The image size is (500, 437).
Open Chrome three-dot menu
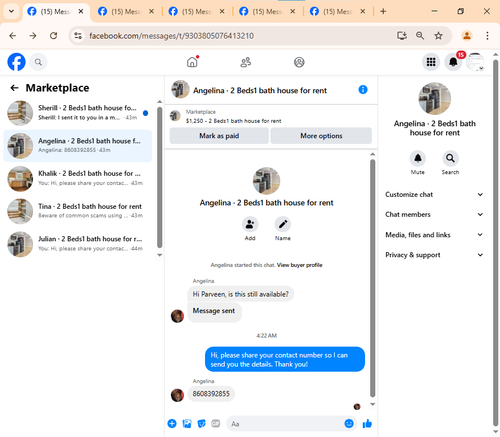pos(487,36)
